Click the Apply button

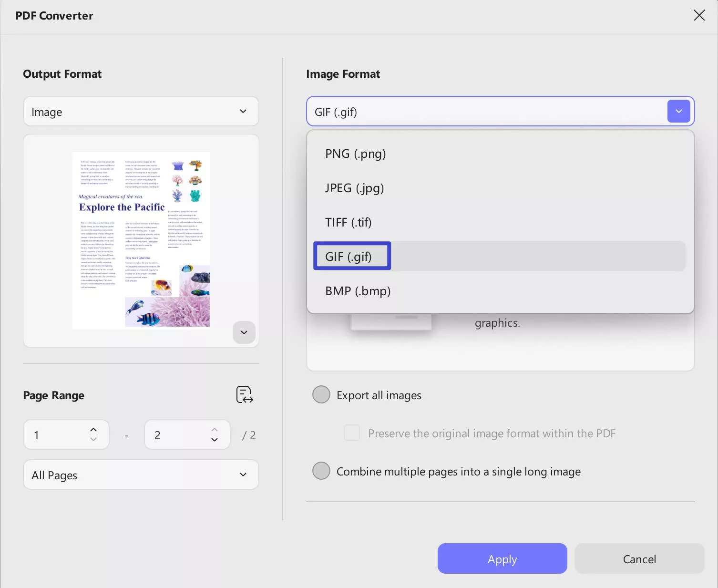(x=502, y=559)
